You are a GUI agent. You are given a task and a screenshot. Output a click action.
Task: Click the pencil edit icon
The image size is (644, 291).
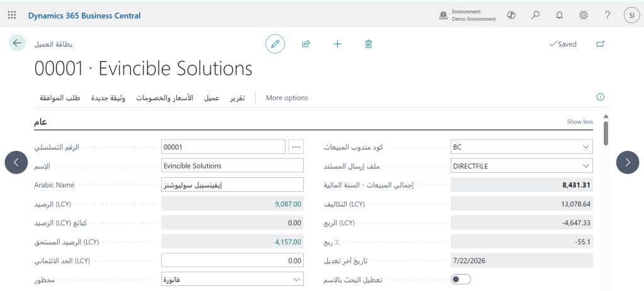click(x=275, y=44)
